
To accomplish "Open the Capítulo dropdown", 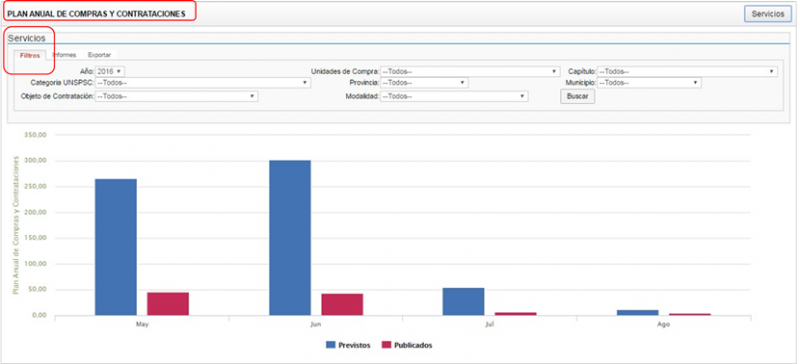I will (x=687, y=71).
